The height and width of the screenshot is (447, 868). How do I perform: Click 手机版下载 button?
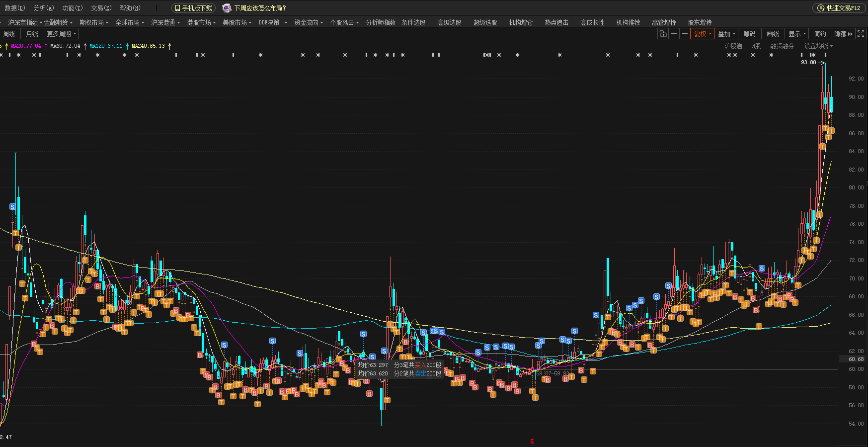click(193, 8)
